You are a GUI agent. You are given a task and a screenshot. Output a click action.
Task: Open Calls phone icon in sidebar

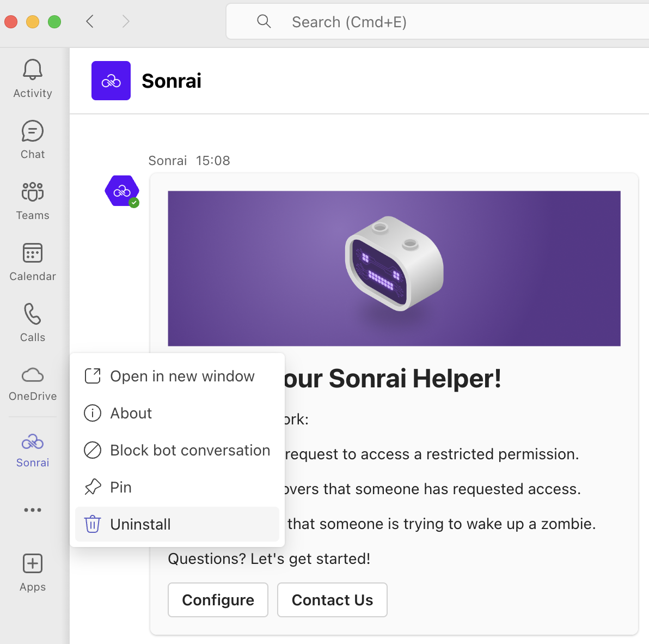pos(32,313)
